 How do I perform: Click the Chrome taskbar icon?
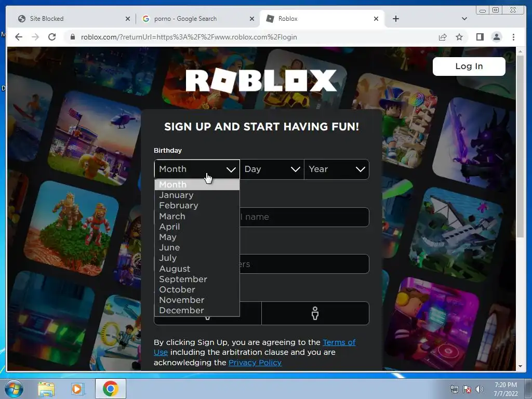pyautogui.click(x=110, y=389)
